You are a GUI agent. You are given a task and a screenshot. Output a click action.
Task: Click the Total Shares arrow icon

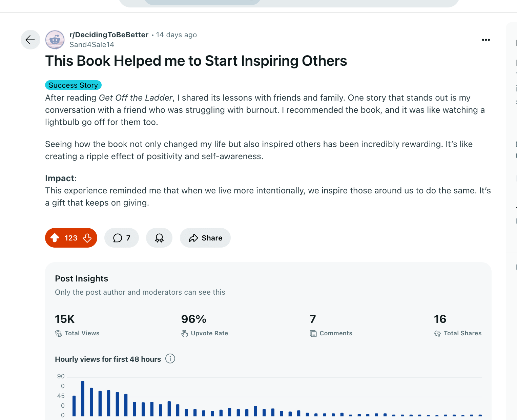click(438, 334)
